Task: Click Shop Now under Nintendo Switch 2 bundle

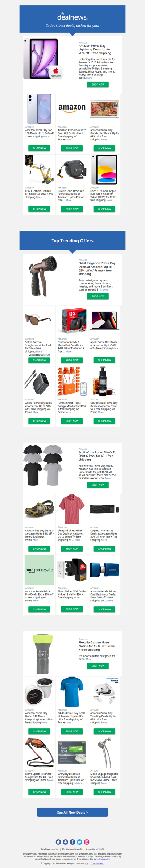Action: (72, 360)
